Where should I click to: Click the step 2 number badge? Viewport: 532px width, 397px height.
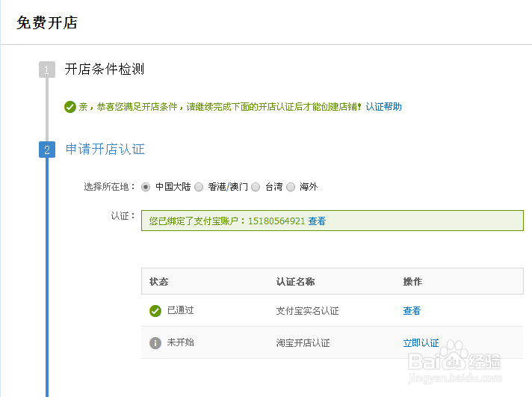pyautogui.click(x=47, y=150)
